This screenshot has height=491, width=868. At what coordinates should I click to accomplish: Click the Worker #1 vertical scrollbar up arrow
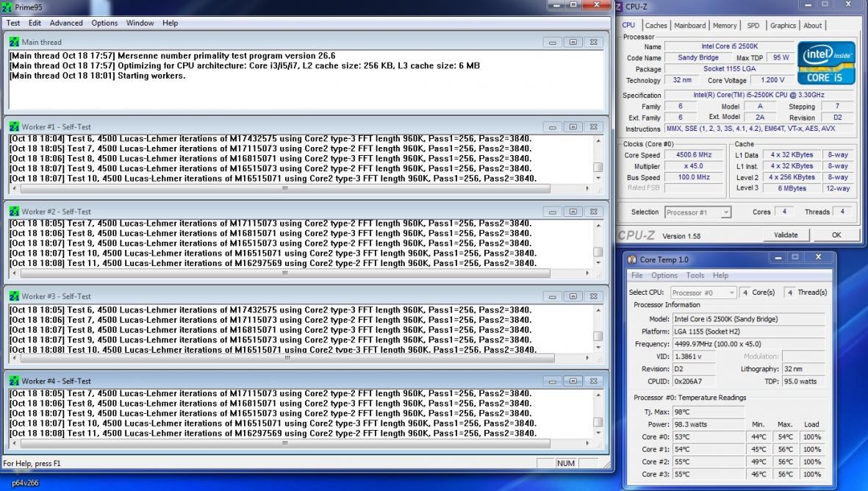click(598, 140)
